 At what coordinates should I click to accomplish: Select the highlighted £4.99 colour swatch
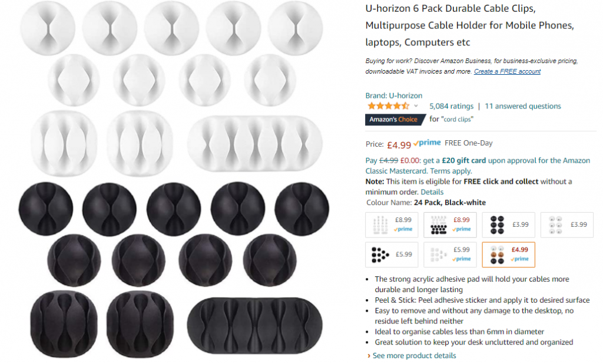pyautogui.click(x=508, y=254)
